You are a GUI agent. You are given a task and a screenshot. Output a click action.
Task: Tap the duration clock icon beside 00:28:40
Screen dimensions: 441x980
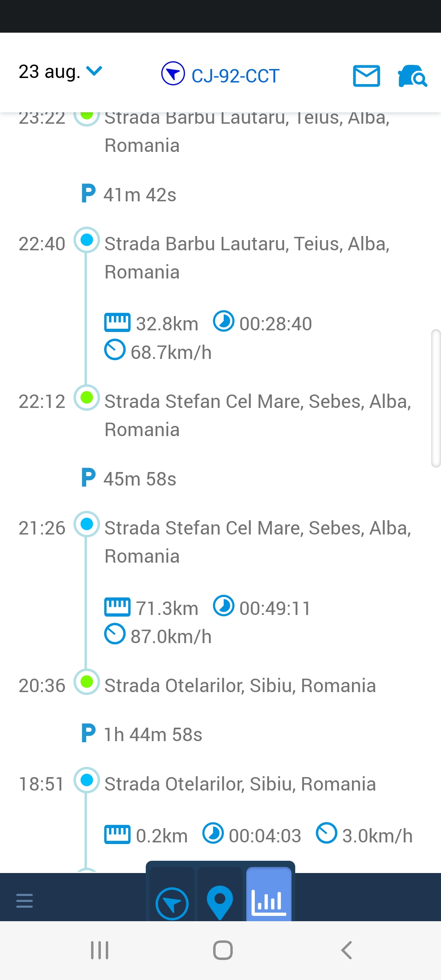pos(224,322)
